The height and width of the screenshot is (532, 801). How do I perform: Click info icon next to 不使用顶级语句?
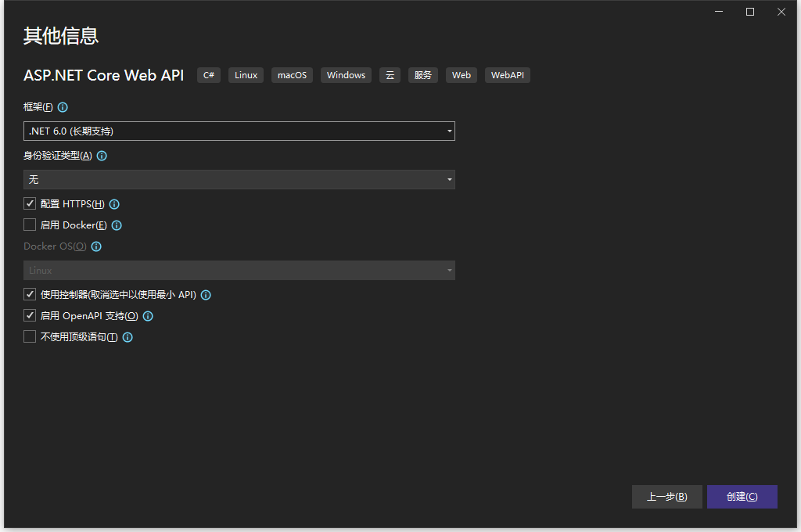128,337
